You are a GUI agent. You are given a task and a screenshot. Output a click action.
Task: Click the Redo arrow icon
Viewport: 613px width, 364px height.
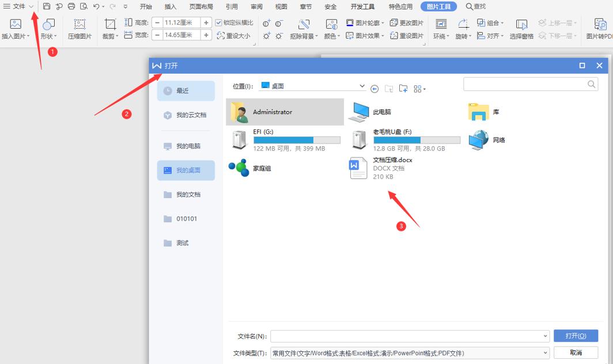point(112,6)
